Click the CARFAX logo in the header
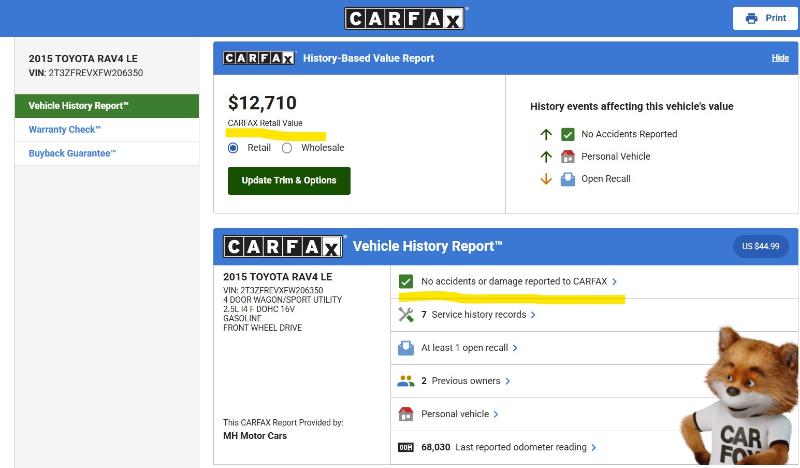Image resolution: width=800 pixels, height=468 pixels. (405, 18)
